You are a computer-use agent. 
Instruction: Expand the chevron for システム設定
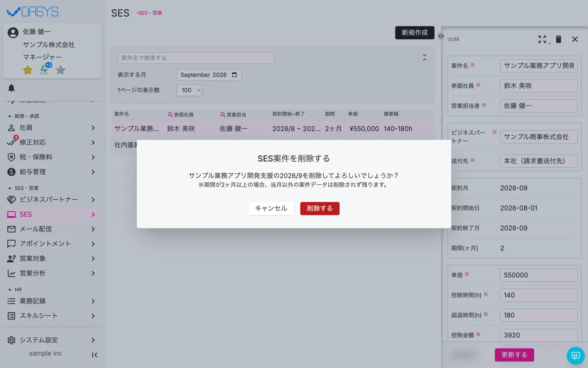[93, 340]
